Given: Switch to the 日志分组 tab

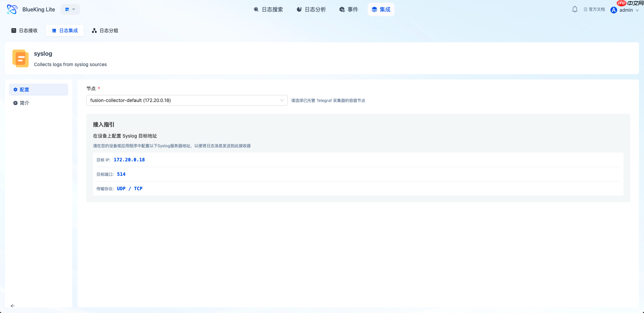Looking at the screenshot, I should click(x=105, y=30).
